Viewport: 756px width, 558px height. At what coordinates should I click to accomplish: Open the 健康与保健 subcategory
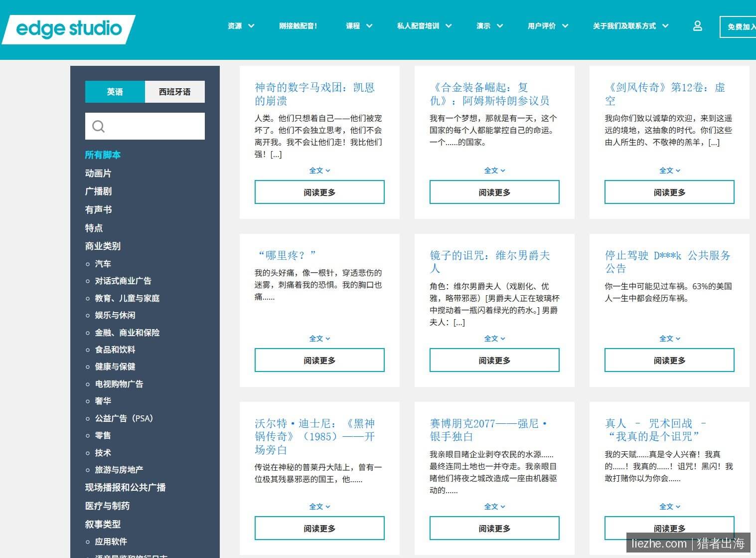[x=115, y=367]
